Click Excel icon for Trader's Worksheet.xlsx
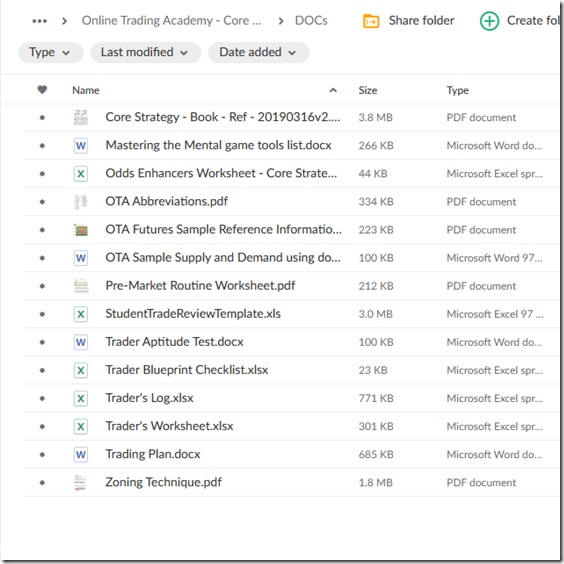 81,427
